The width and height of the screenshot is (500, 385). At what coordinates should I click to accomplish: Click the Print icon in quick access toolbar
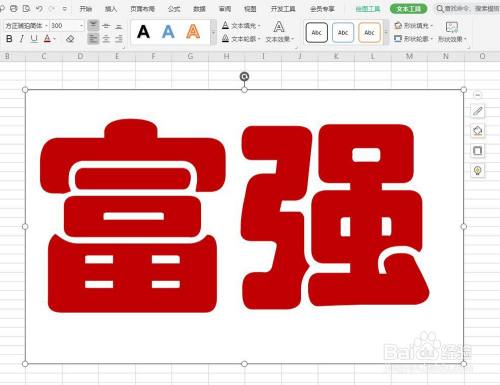tap(14, 9)
